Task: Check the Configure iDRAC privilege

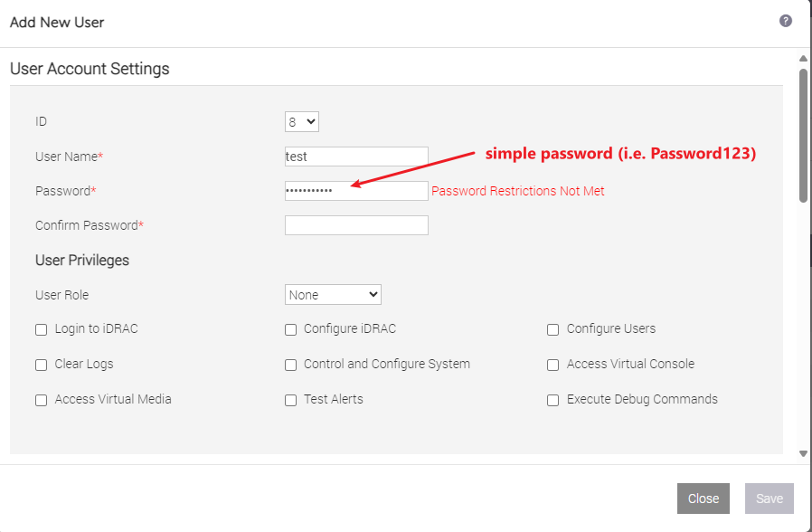Action: pos(290,329)
